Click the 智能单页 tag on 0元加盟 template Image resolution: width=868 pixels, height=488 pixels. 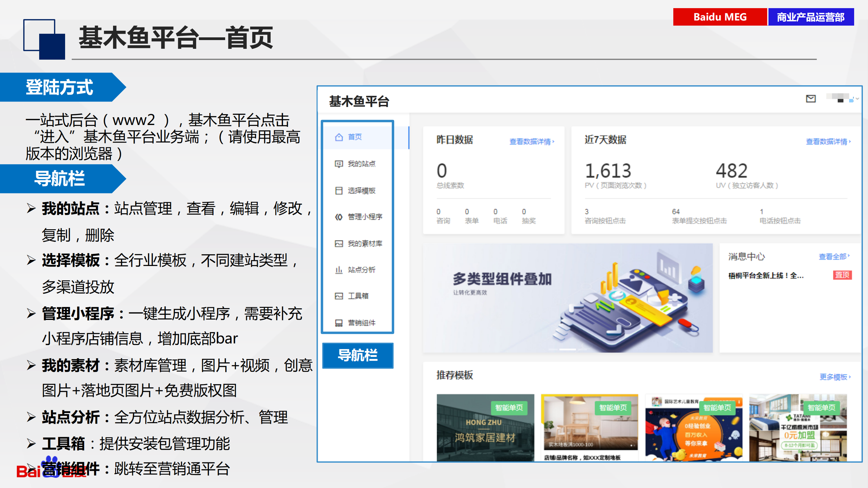[x=822, y=408]
